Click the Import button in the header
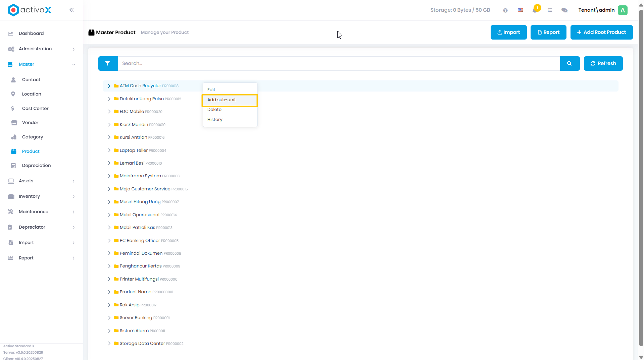644x360 pixels. [508, 32]
